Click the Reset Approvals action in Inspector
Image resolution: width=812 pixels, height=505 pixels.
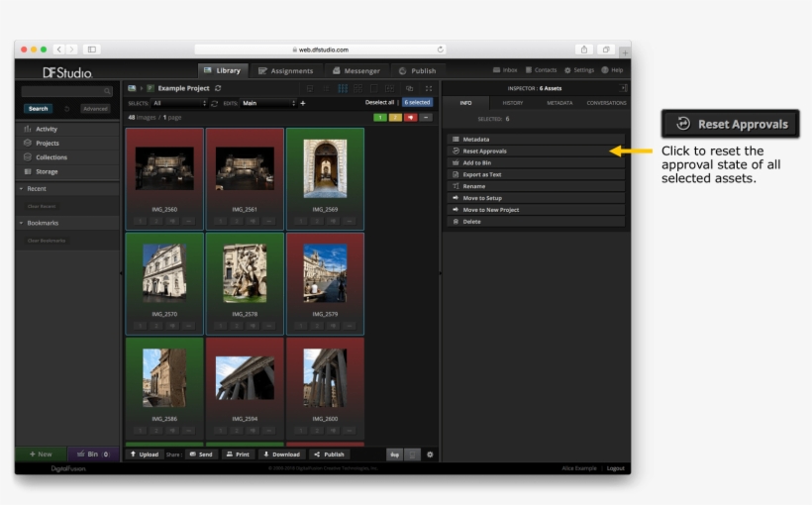485,151
